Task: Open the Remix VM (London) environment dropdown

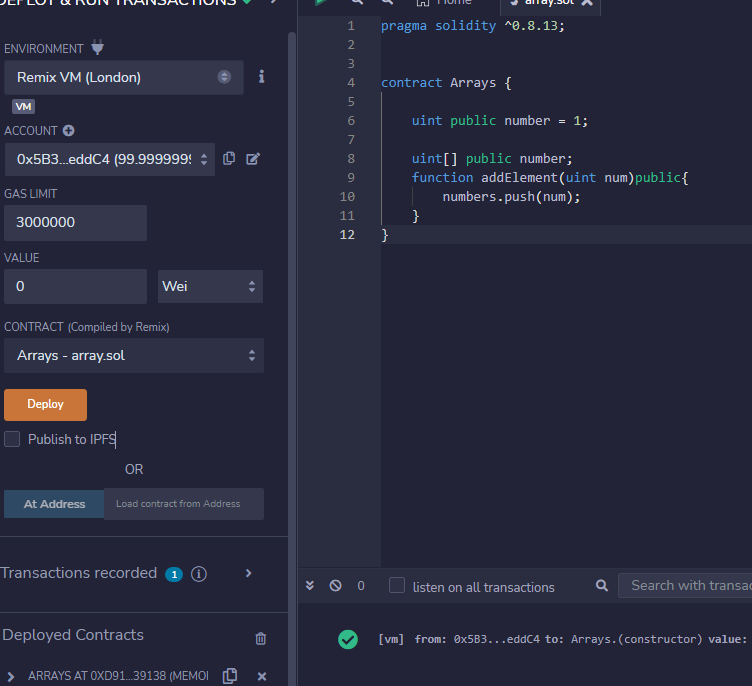Action: [x=124, y=77]
